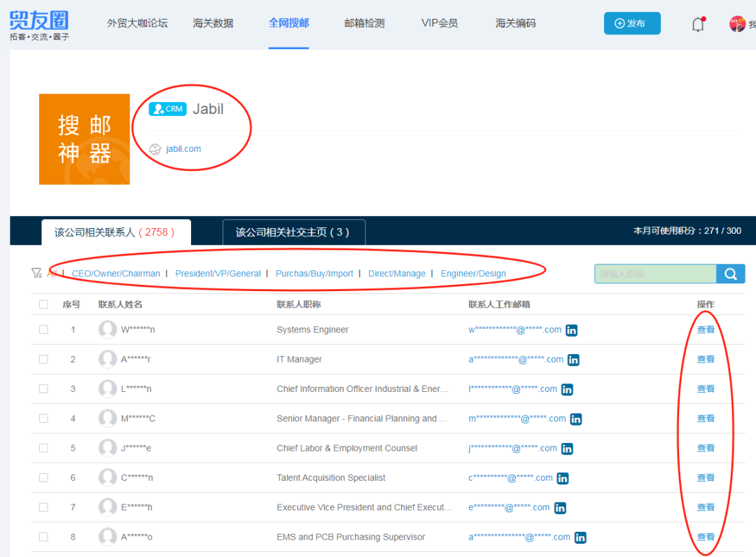Click the CRM add-contact badge
Viewport: 756px width, 557px height.
167,109
